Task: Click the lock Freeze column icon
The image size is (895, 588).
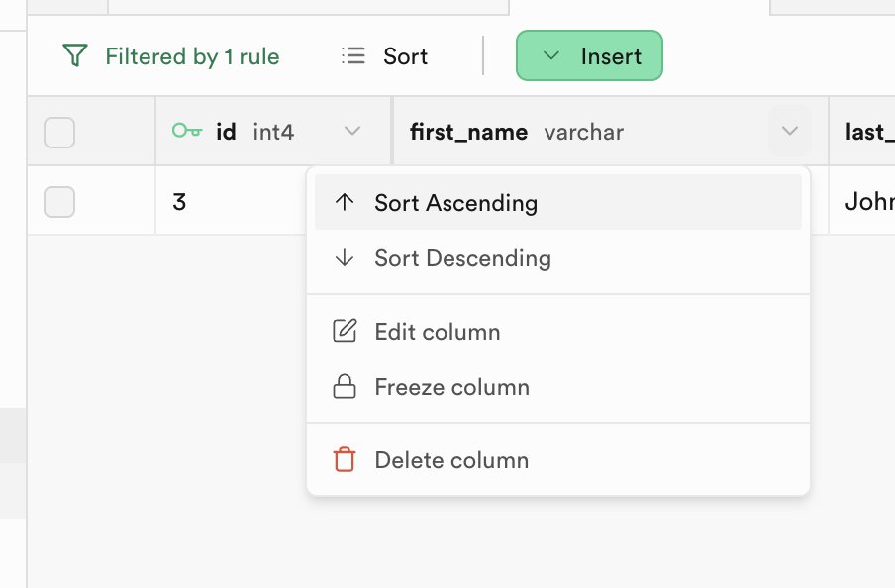Action: coord(345,386)
